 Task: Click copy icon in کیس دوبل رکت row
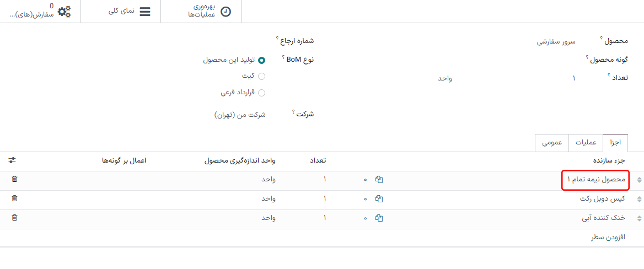tap(379, 199)
